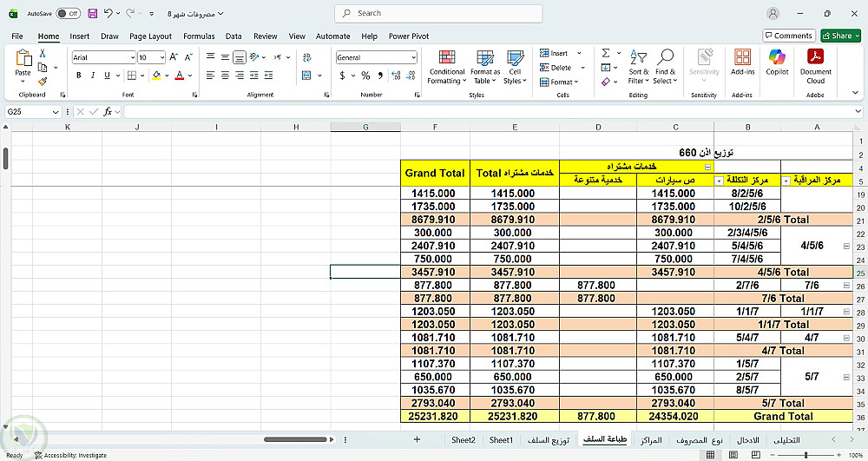Click the Format Painter brush icon
The height and width of the screenshot is (461, 868).
[43, 82]
